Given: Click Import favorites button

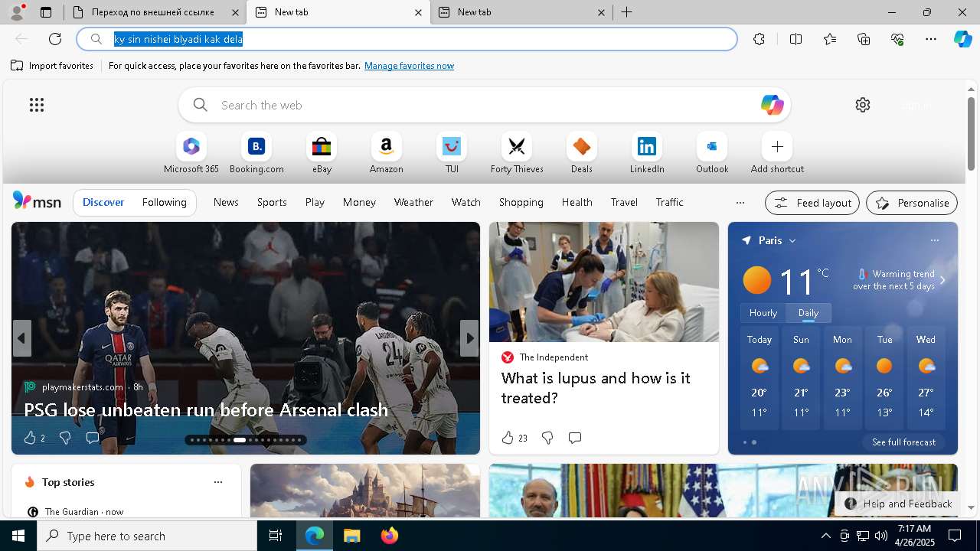Looking at the screenshot, I should (x=52, y=66).
